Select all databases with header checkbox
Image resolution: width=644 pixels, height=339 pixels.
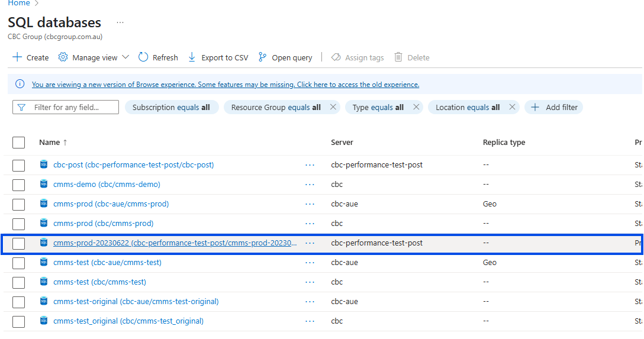coord(19,142)
